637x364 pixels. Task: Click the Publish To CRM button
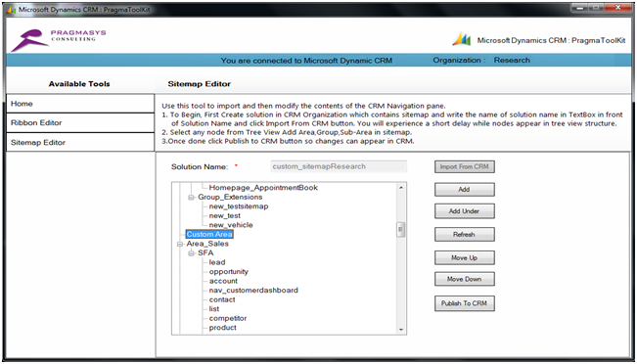tap(465, 303)
